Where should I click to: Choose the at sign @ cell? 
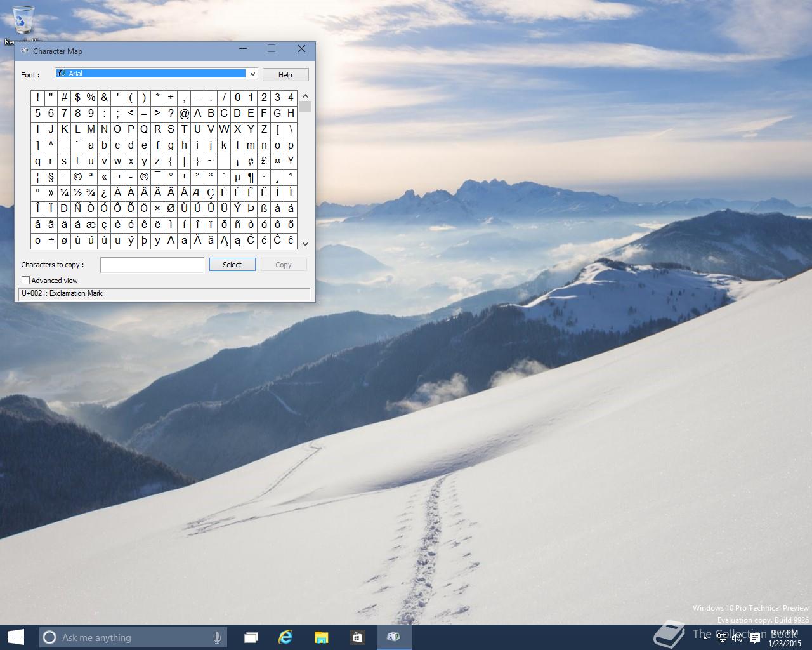(x=184, y=113)
